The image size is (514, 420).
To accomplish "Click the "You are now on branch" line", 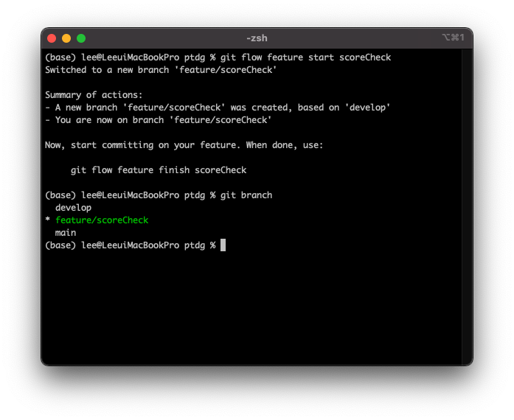I will click(x=159, y=120).
